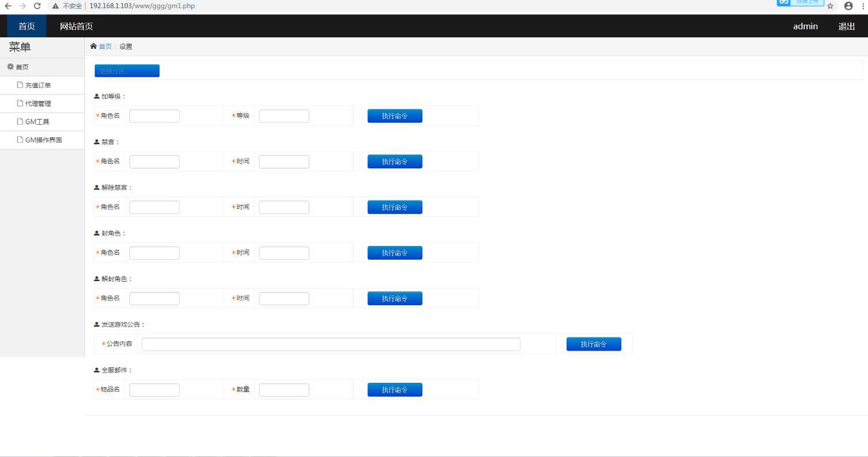The image size is (868, 457).
Task: Open the Chrome profile avatar icon
Action: pos(848,6)
